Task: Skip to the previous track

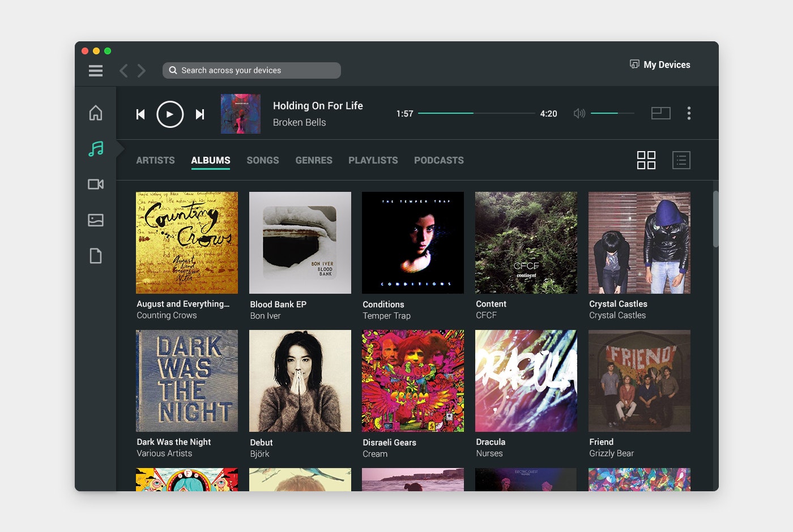Action: pos(140,114)
